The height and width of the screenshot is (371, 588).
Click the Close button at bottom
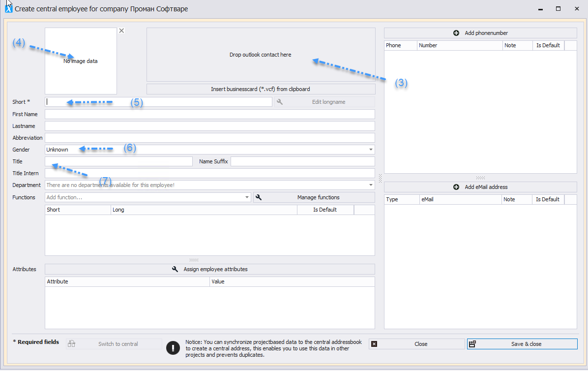point(416,344)
